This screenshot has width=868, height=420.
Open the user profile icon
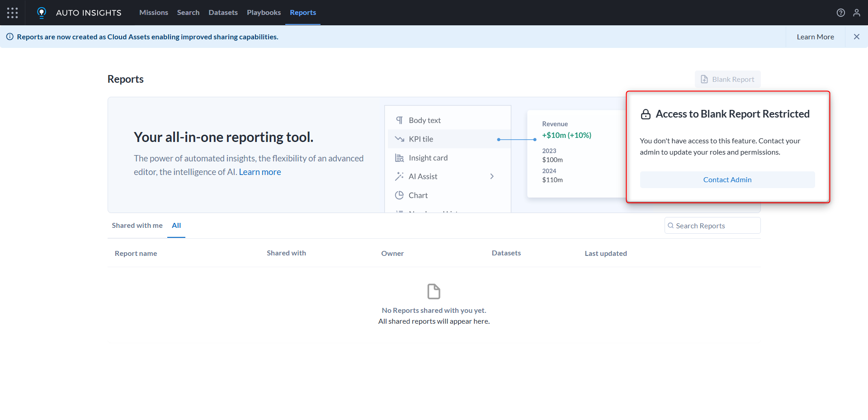click(x=857, y=13)
